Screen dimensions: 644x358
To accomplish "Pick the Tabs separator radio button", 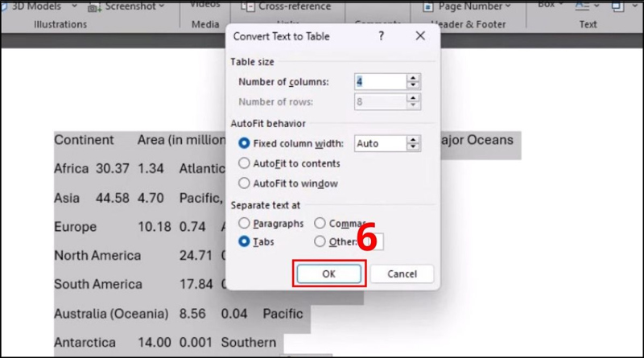I will click(245, 241).
